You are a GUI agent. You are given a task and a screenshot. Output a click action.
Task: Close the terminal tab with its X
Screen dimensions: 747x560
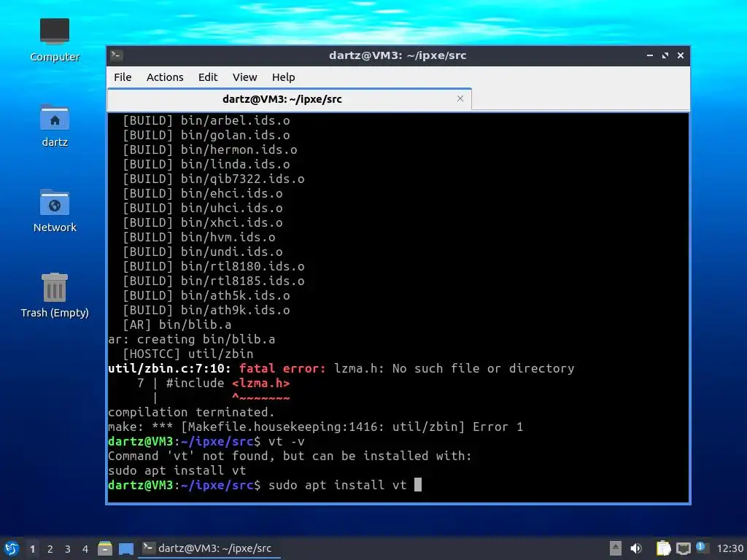click(x=460, y=98)
